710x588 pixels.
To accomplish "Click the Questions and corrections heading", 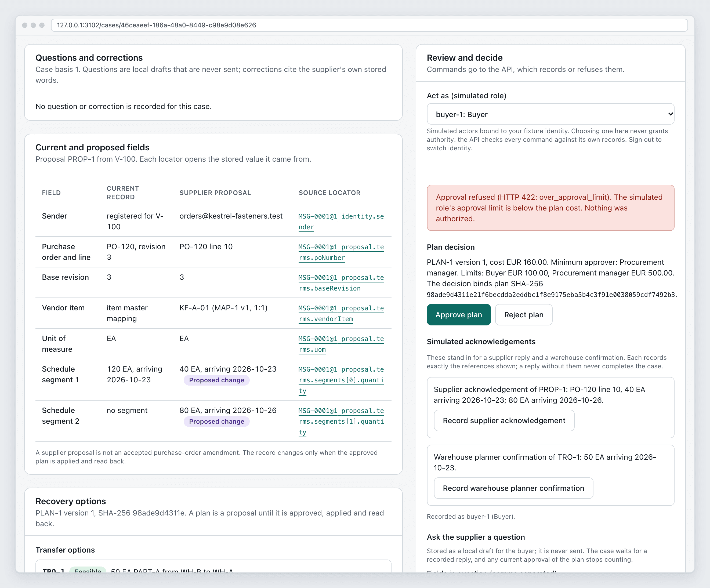I will (89, 57).
